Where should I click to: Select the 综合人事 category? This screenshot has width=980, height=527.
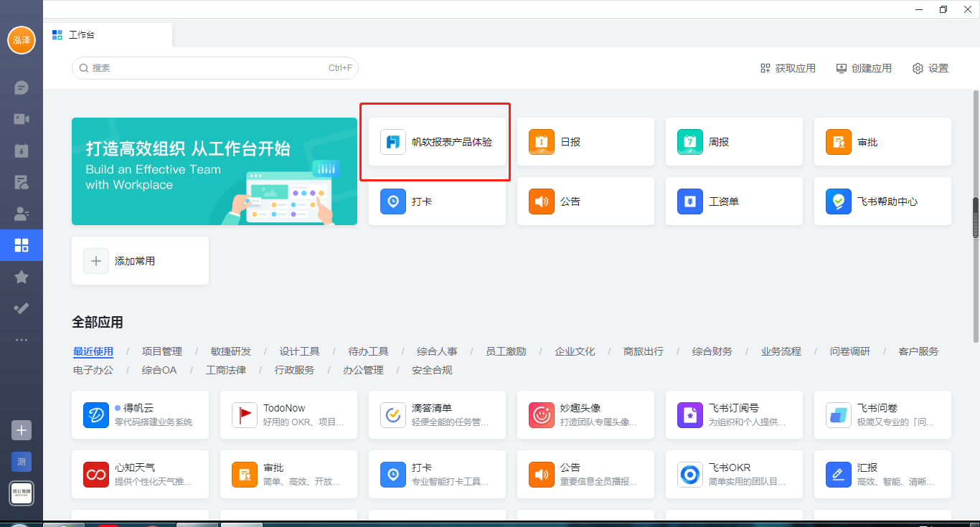pos(437,351)
